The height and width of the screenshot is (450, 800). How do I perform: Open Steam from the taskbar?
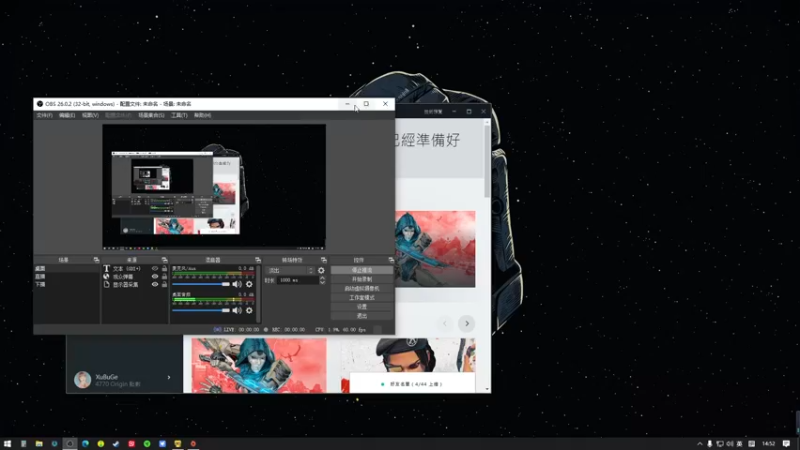tap(116, 444)
